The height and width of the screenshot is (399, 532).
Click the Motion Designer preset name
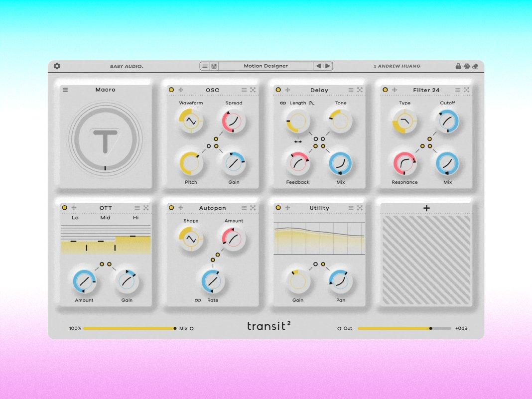point(266,66)
